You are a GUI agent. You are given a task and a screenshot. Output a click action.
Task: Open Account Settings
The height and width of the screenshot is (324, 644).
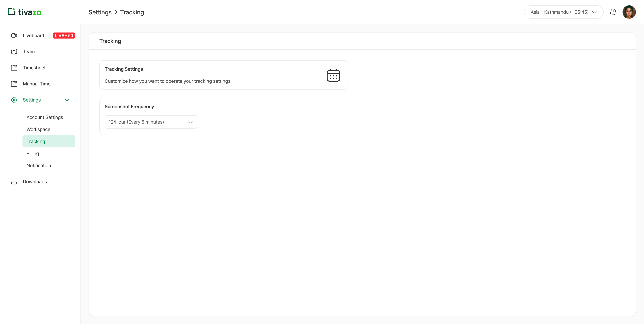45,117
